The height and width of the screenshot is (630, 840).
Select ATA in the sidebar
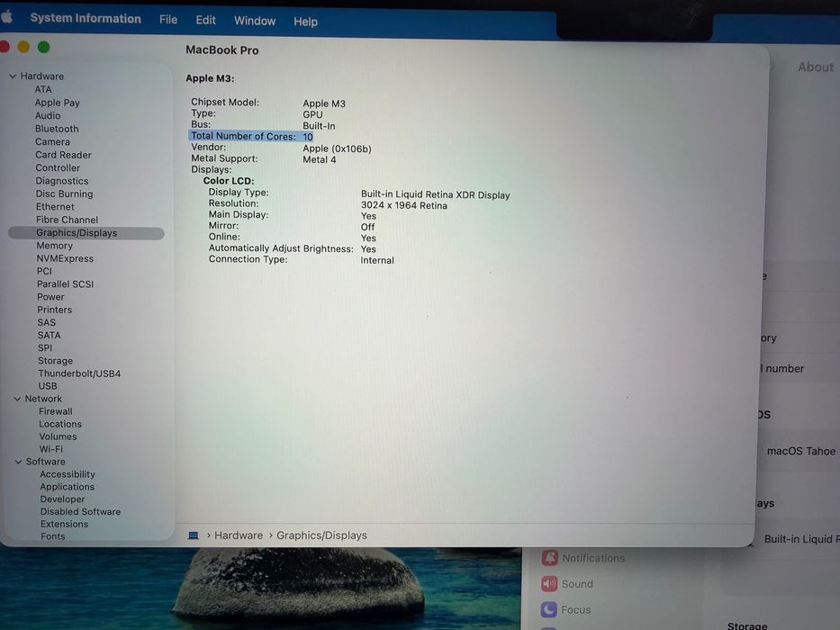point(43,89)
